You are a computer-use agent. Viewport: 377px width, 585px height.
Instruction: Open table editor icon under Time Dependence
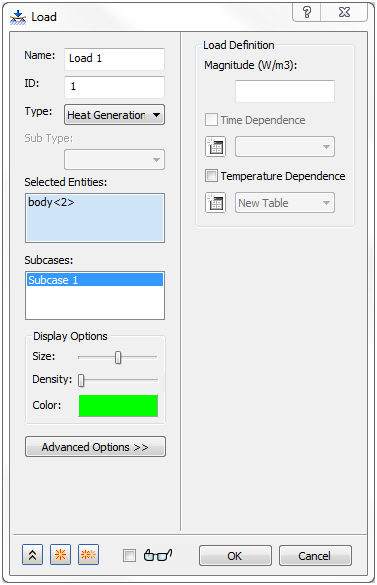[x=215, y=147]
